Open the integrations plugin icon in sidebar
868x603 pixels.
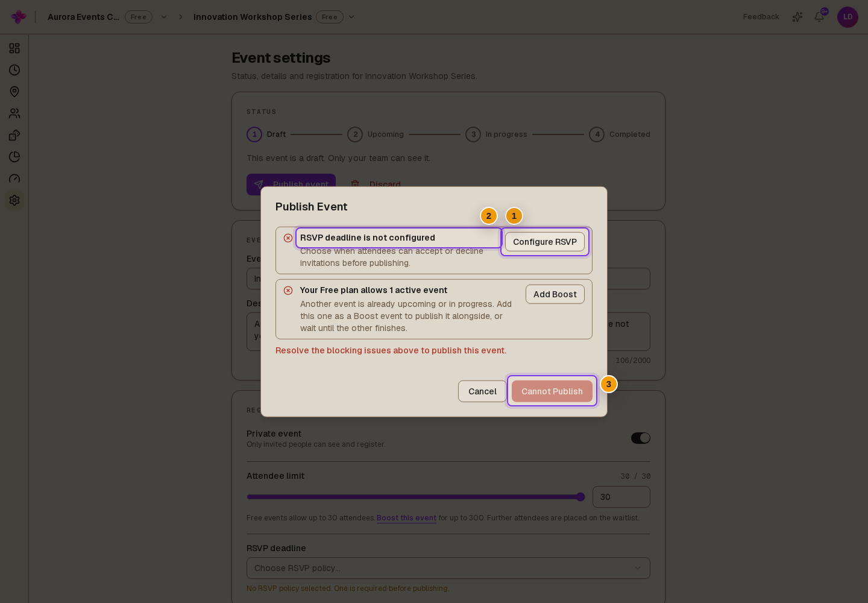14,135
